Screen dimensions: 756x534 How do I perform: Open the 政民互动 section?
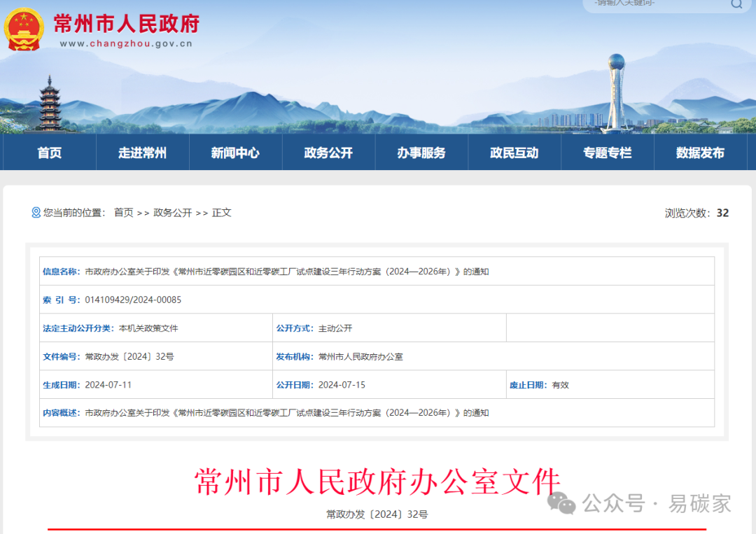(514, 153)
